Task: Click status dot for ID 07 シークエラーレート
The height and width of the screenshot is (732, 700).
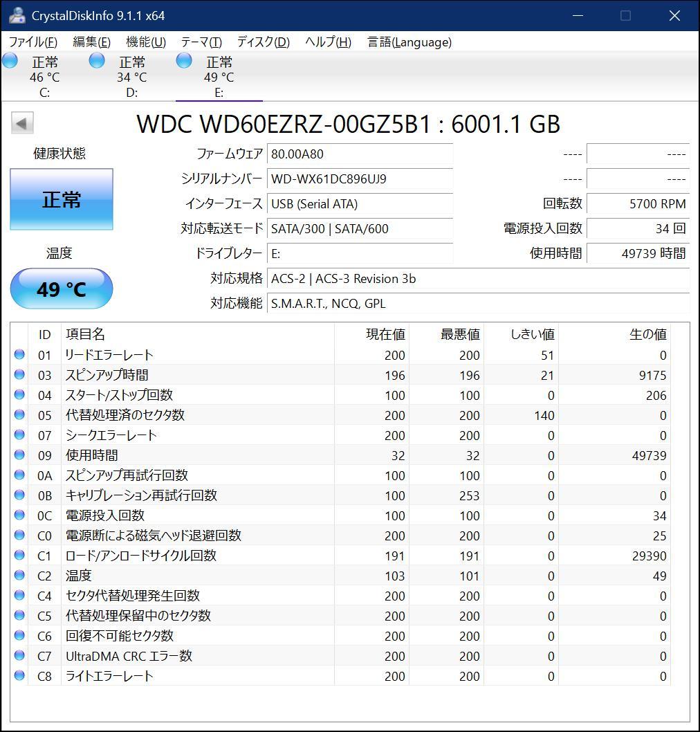Action: pyautogui.click(x=19, y=434)
